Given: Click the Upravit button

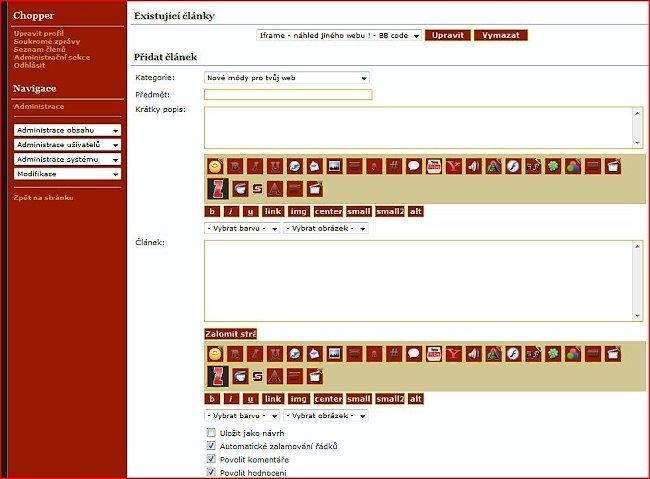Looking at the screenshot, I should [447, 35].
